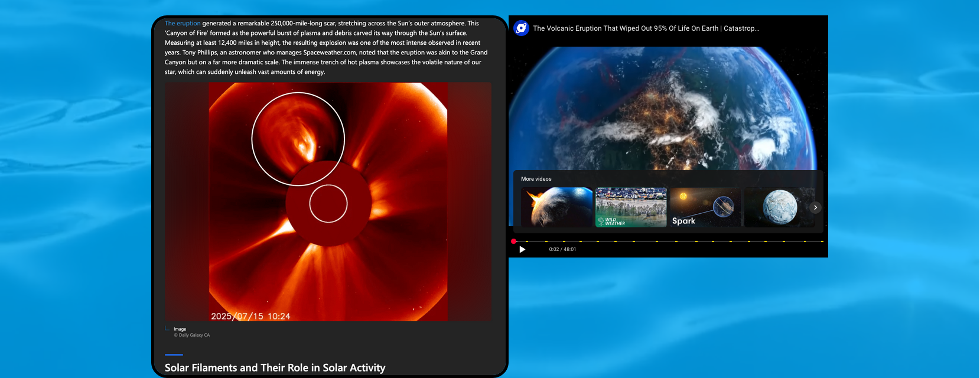Show next videos with the right chevron
The height and width of the screenshot is (378, 980).
click(815, 207)
